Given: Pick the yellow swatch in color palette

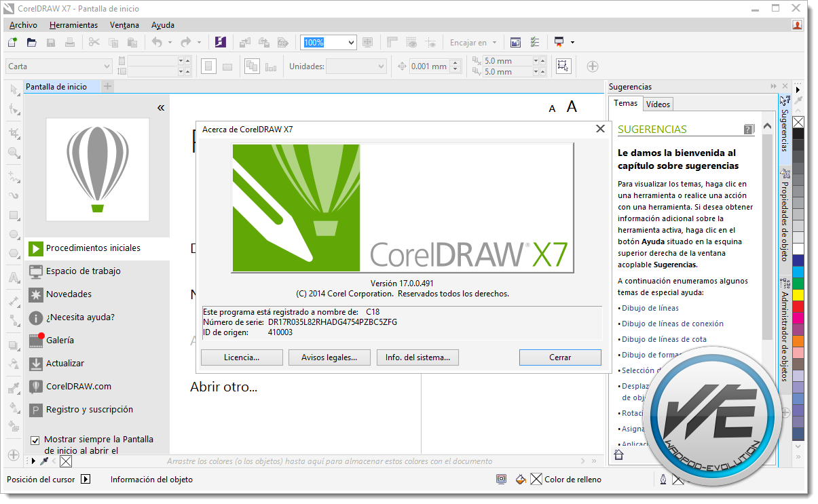Looking at the screenshot, I should click(x=798, y=294).
